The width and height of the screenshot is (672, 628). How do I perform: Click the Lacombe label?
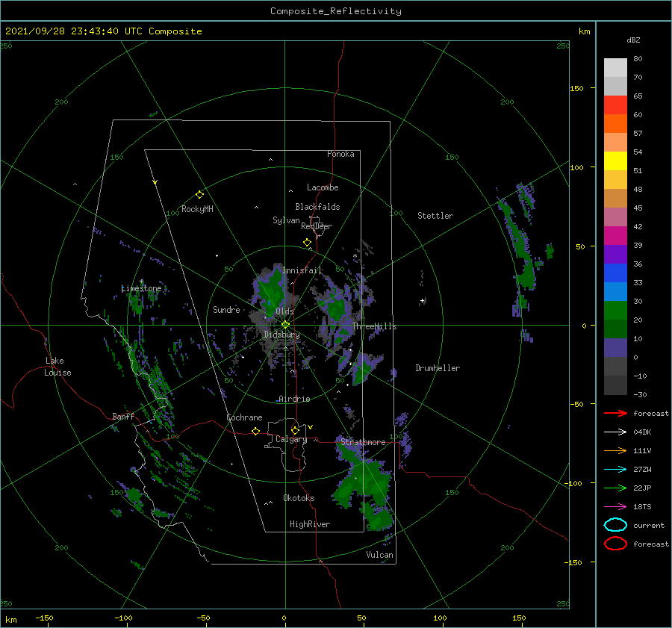[x=323, y=187]
